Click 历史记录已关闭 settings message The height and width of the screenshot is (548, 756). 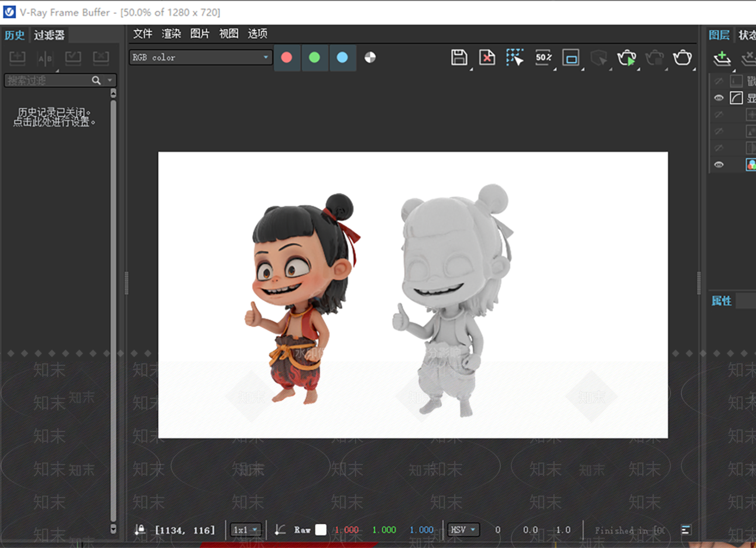[54, 117]
